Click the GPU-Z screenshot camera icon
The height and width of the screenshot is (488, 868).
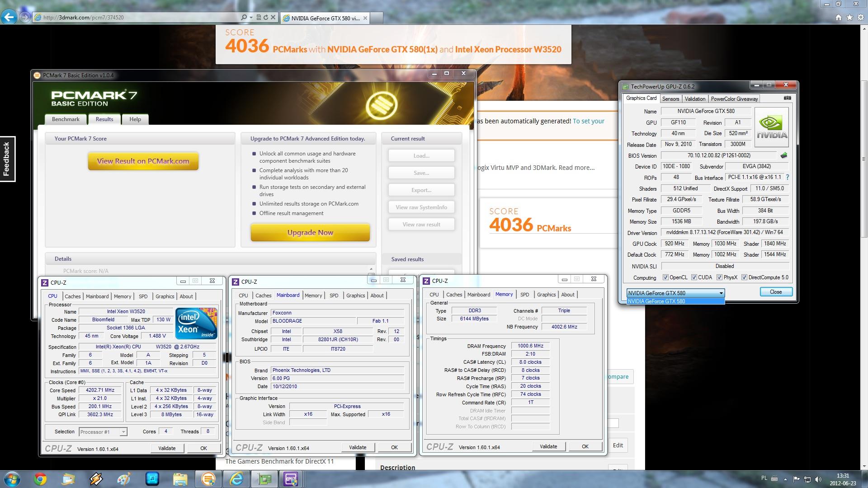pyautogui.click(x=787, y=98)
